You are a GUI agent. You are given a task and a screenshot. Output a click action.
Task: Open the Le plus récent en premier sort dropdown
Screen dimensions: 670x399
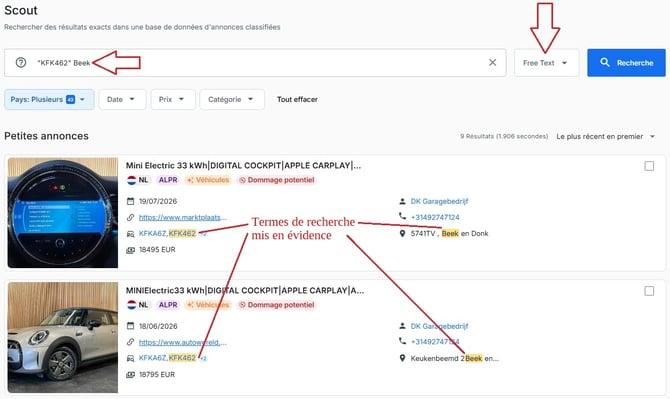(605, 136)
